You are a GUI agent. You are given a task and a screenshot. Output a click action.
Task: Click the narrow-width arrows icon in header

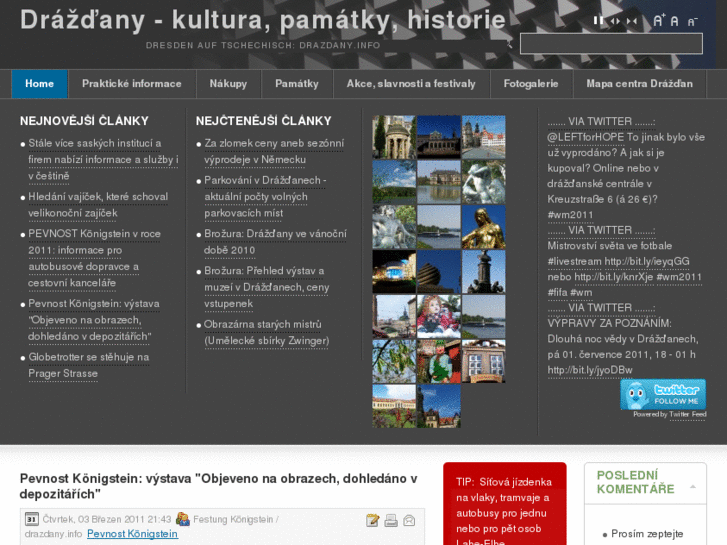pos(631,21)
